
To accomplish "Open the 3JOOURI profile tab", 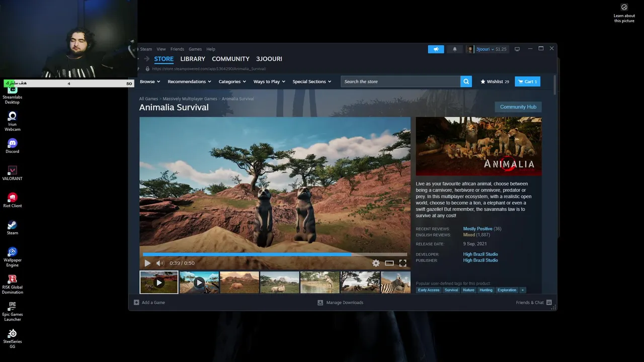I will (269, 59).
